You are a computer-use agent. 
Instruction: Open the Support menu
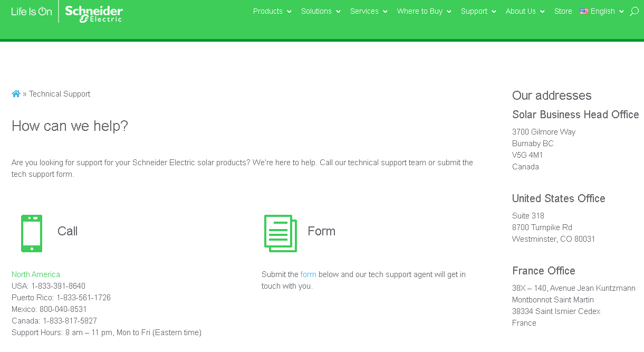pyautogui.click(x=474, y=11)
